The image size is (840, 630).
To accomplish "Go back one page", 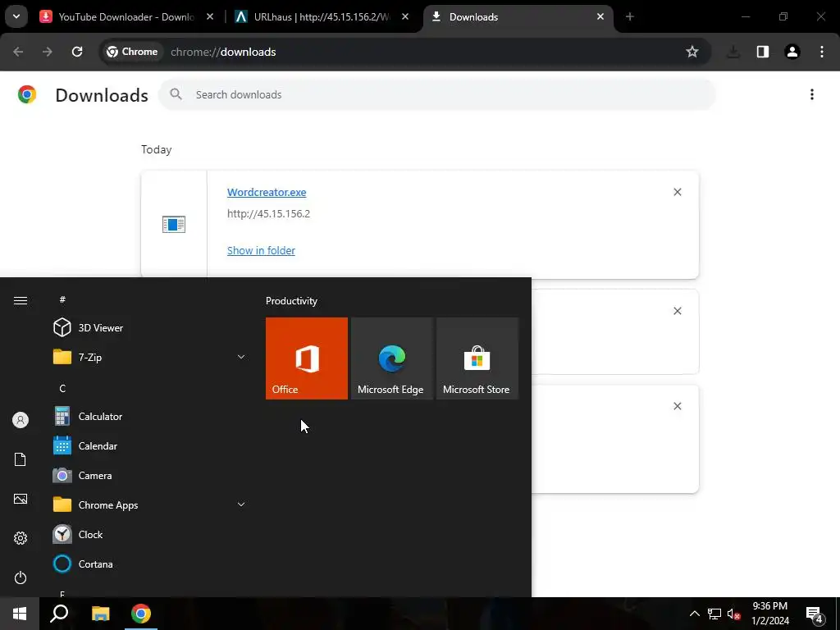I will coord(18,52).
